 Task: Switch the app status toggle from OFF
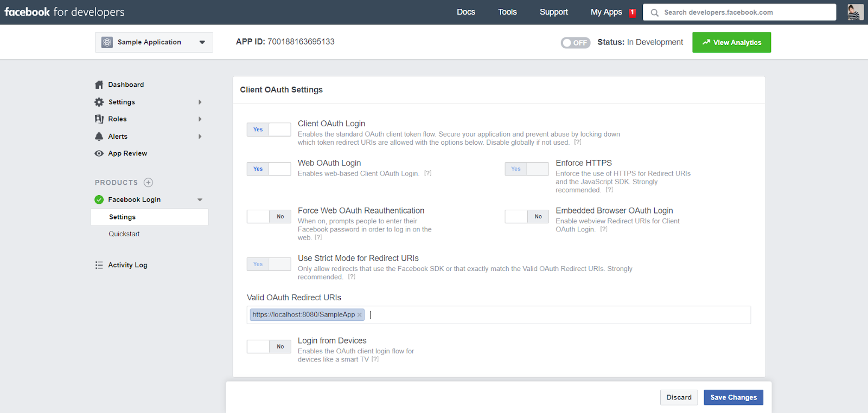(x=576, y=43)
